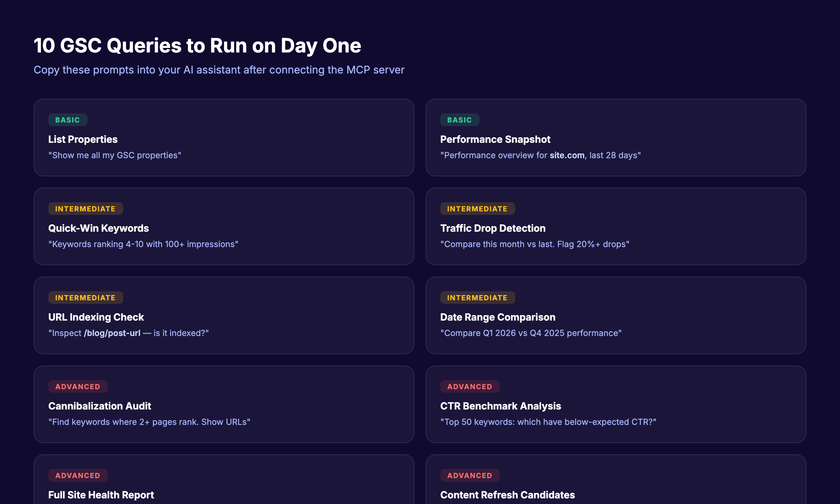Click the Quick-Win Keywords heading

point(98,228)
